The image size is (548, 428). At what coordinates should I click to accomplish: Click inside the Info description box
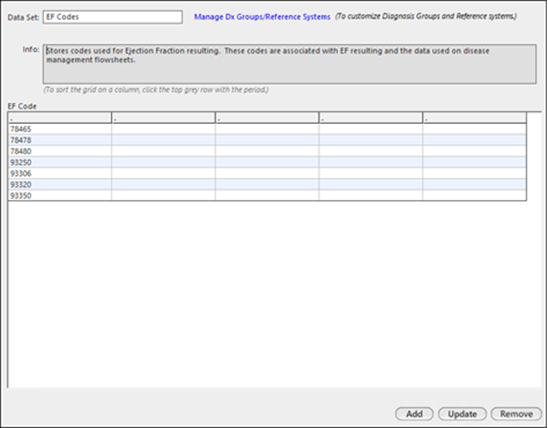289,64
